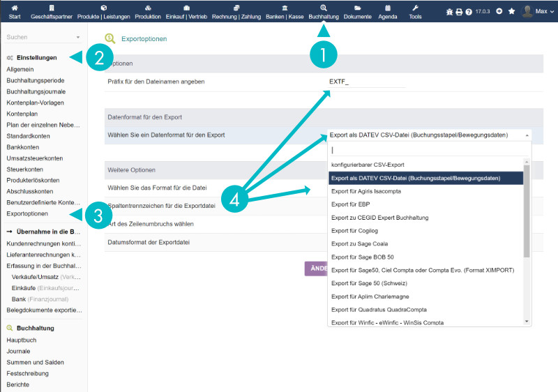Image resolution: width=558 pixels, height=392 pixels.
Task: Select konfigurierbarer CSV-Export option
Action: pyautogui.click(x=426, y=165)
